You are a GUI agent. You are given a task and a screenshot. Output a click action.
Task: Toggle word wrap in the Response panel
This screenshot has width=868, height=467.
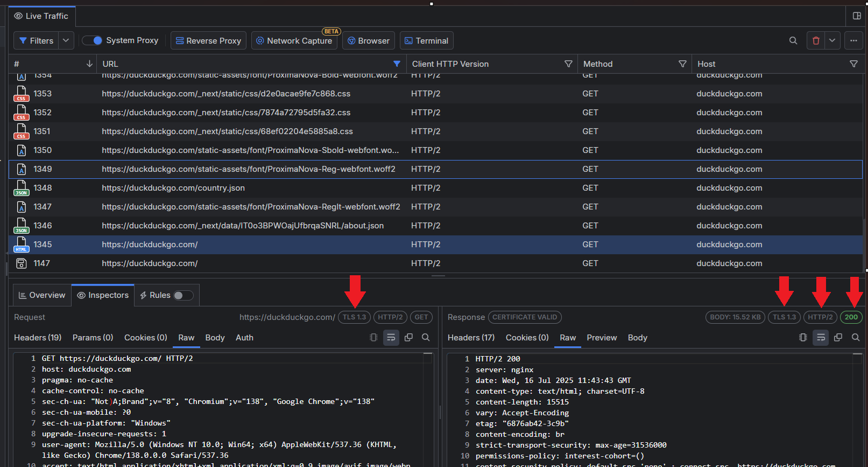(821, 337)
